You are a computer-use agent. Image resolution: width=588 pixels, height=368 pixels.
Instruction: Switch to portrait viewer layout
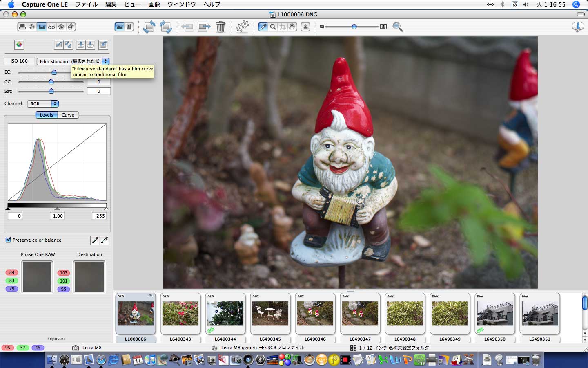(129, 27)
